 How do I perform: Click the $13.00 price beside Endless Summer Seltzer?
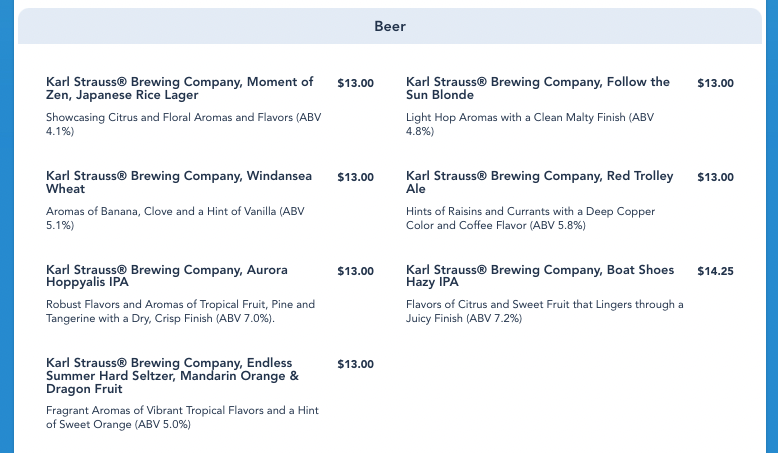(x=355, y=364)
